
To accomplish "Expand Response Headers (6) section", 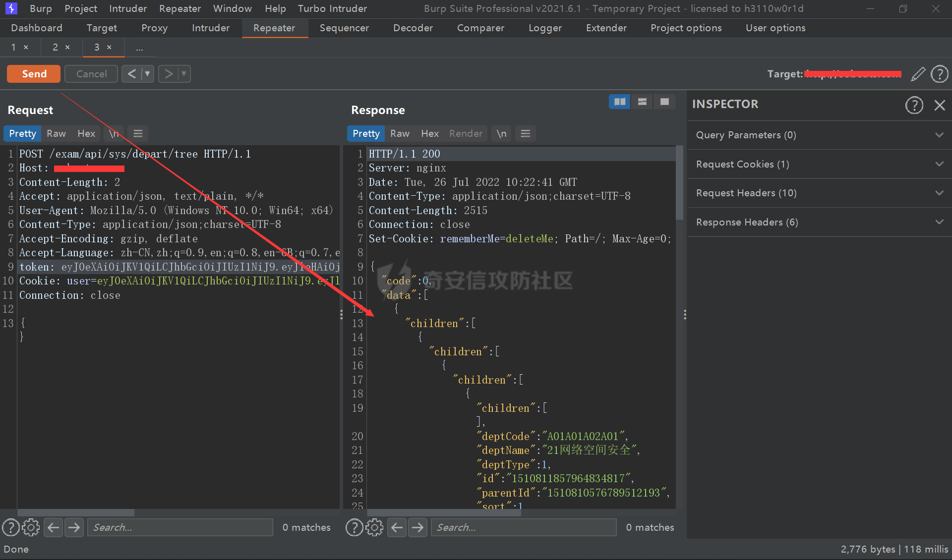I will 820,222.
